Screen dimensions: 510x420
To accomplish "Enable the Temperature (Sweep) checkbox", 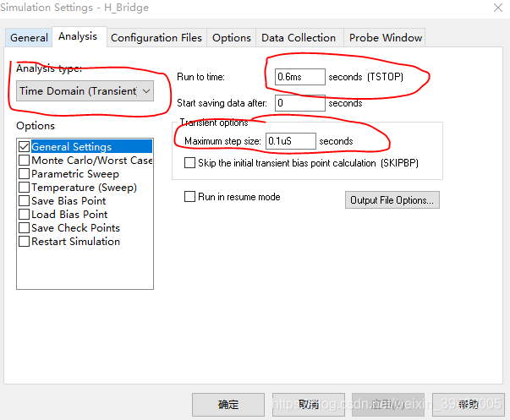I will (x=24, y=188).
